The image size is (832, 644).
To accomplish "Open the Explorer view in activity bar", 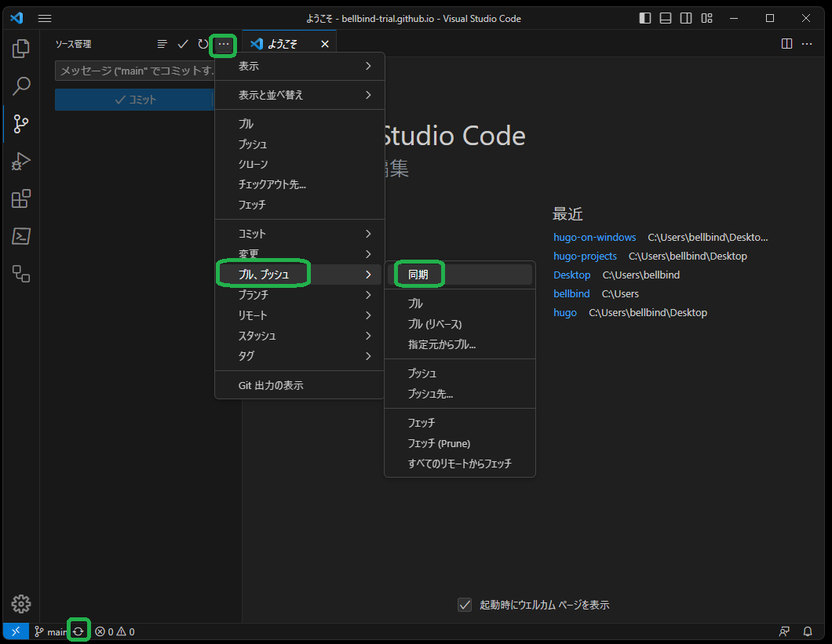I will [x=21, y=49].
